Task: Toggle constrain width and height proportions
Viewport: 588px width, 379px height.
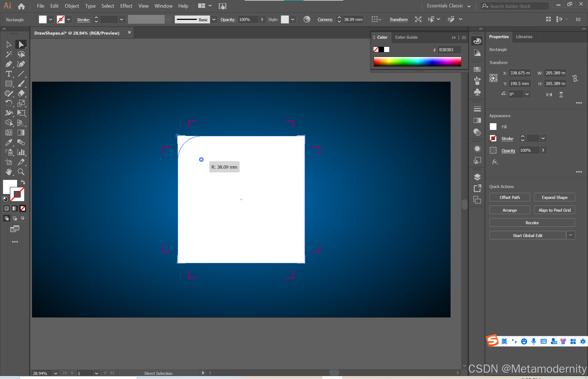Action: point(575,78)
